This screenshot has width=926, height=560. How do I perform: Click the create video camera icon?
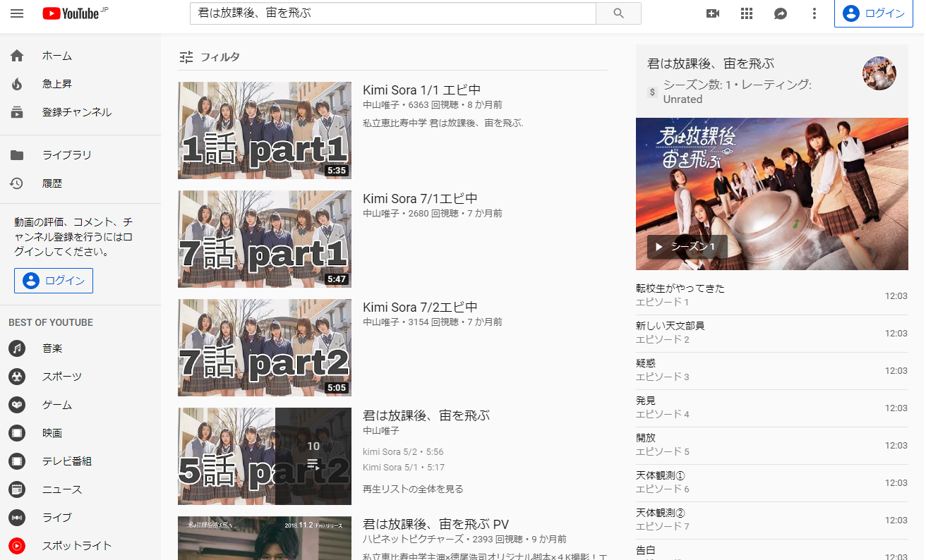click(x=713, y=13)
